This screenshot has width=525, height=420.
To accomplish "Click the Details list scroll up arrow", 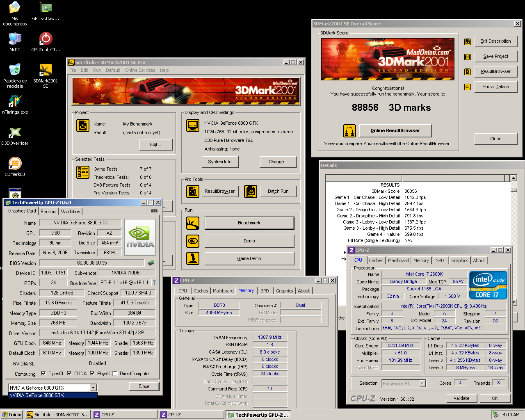I will (x=514, y=178).
